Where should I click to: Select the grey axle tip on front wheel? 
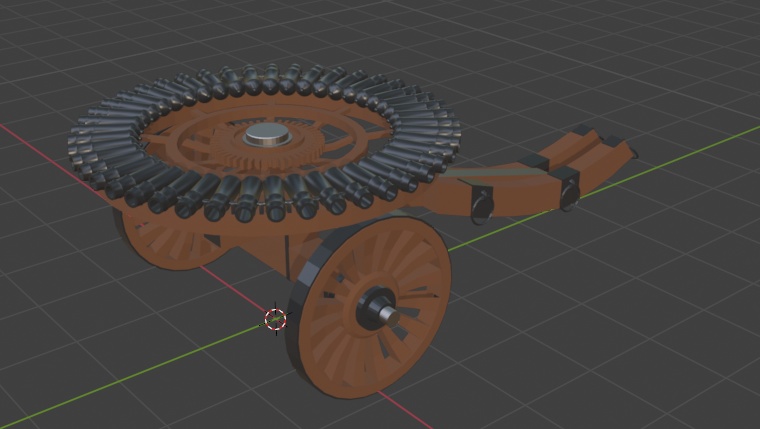pyautogui.click(x=390, y=316)
